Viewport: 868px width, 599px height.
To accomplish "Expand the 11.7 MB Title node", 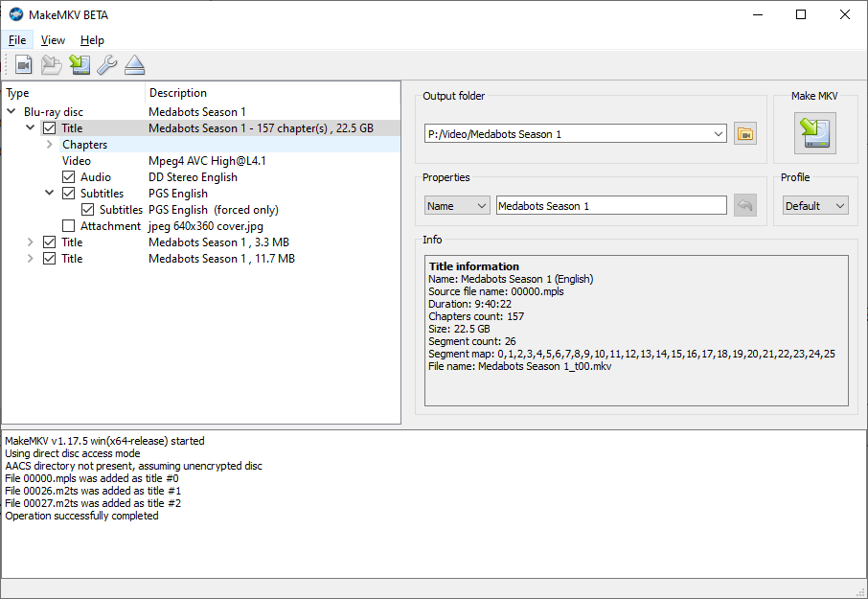I will pyautogui.click(x=31, y=259).
